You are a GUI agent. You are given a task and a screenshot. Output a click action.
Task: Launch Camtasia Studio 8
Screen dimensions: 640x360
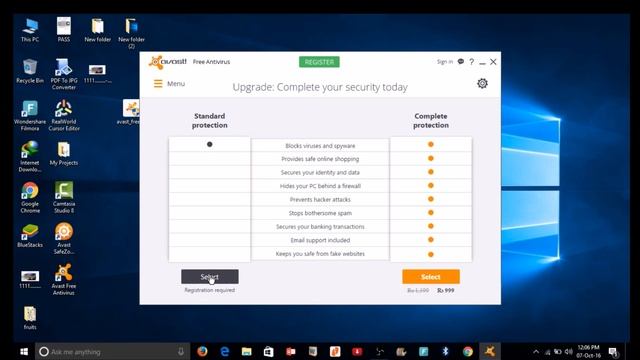[64, 198]
